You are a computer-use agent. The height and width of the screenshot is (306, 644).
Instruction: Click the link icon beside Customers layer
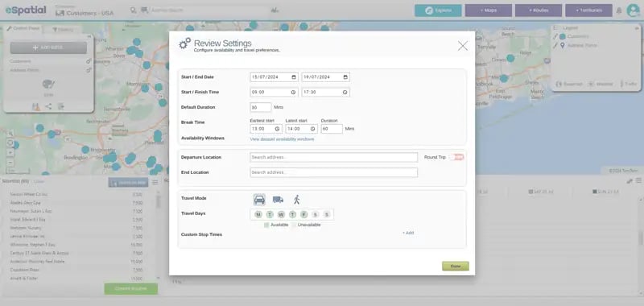tap(89, 61)
